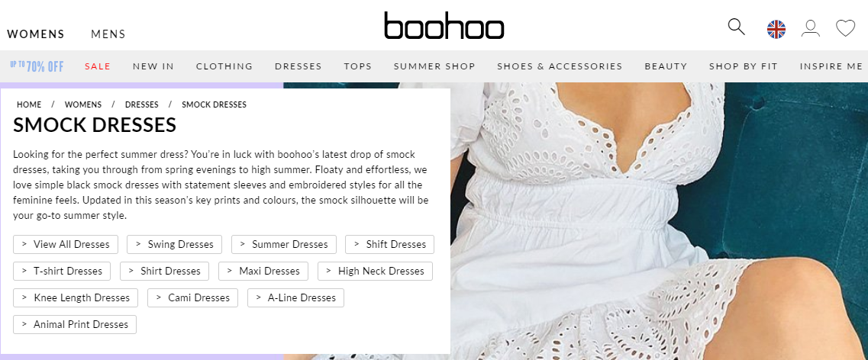Select the View All Dresses button
The width and height of the screenshot is (868, 360).
tap(66, 244)
